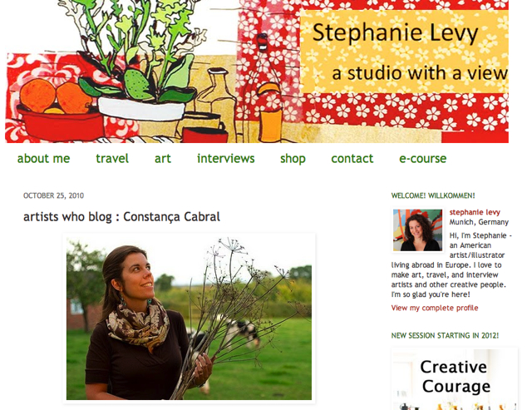Open the contact page
This screenshot has height=410, width=532.
coord(352,159)
